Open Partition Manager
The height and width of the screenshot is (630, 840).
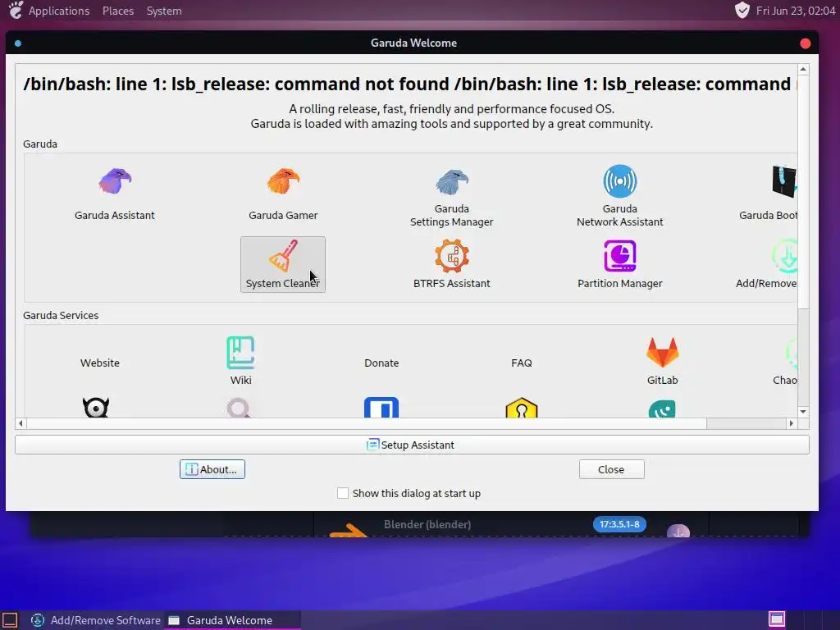[x=620, y=265]
